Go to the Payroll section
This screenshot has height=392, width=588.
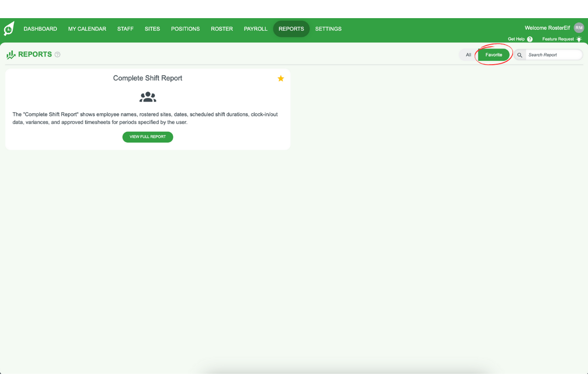256,29
